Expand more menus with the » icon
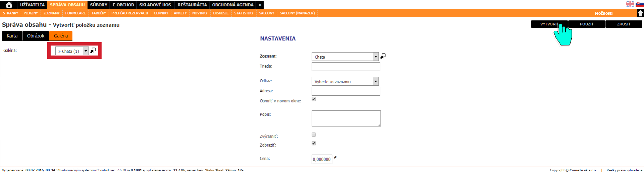Image resolution: width=644 pixels, height=174 pixels. [x=260, y=5]
